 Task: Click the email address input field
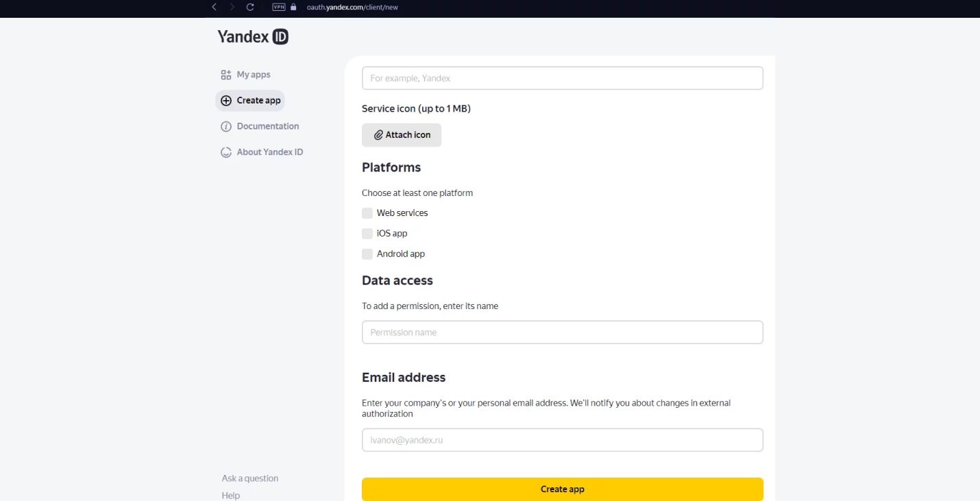point(562,440)
